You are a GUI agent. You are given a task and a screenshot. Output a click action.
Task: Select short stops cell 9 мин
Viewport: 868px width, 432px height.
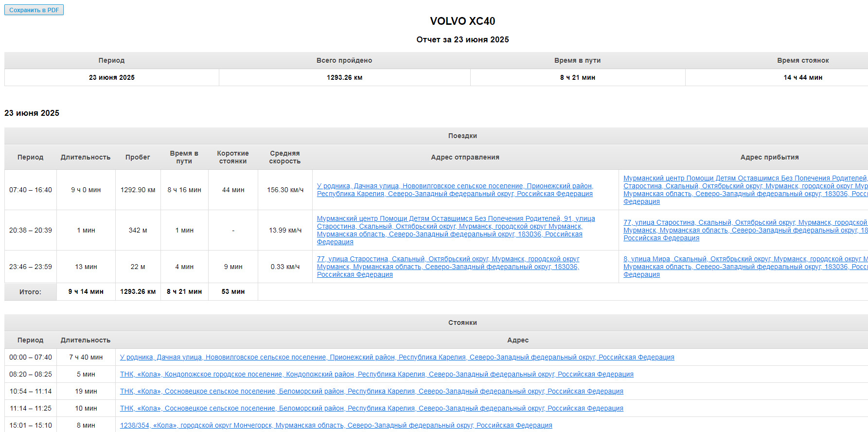coord(233,267)
